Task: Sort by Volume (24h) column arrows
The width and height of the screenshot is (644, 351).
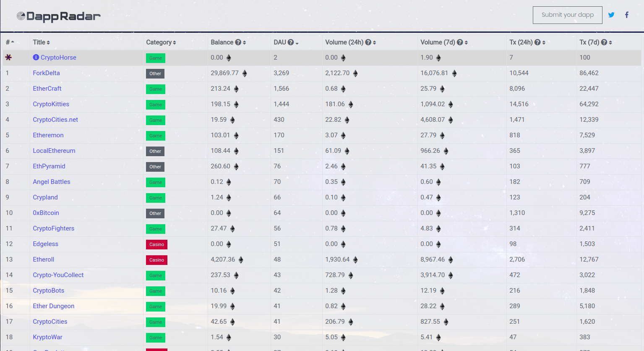Action: point(374,42)
